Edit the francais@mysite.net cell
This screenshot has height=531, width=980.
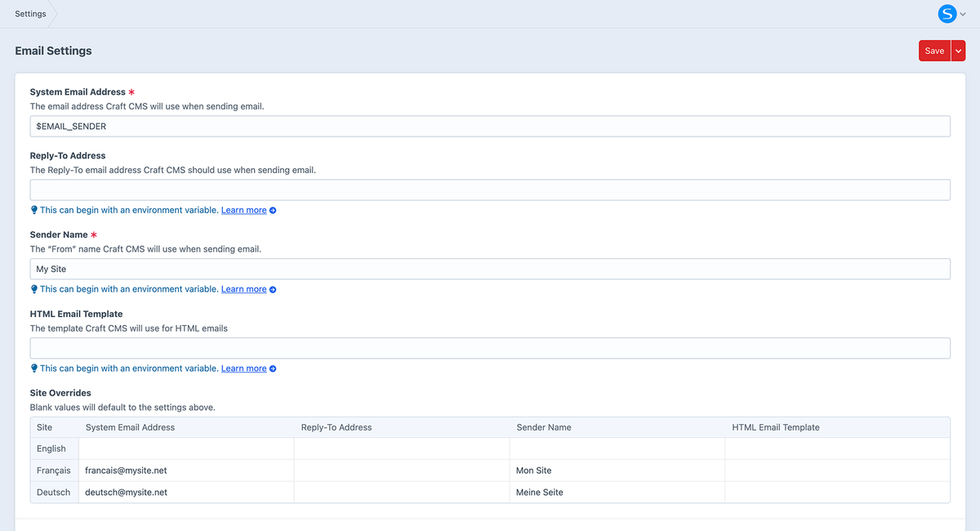click(186, 471)
